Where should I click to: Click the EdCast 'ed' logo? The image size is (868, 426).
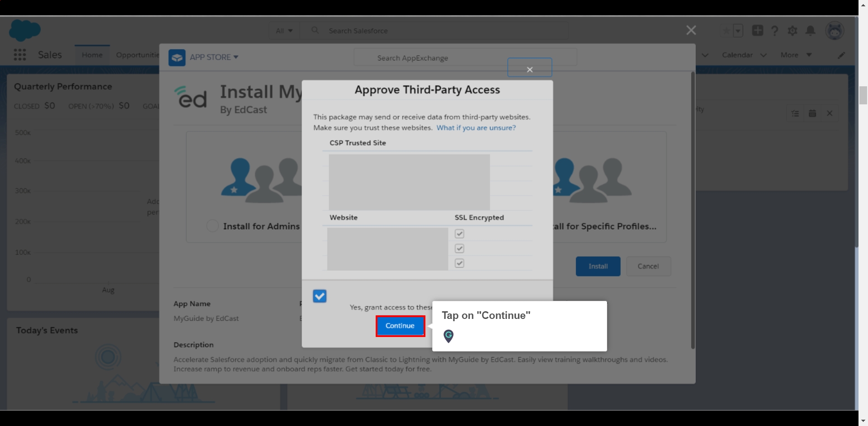click(191, 97)
